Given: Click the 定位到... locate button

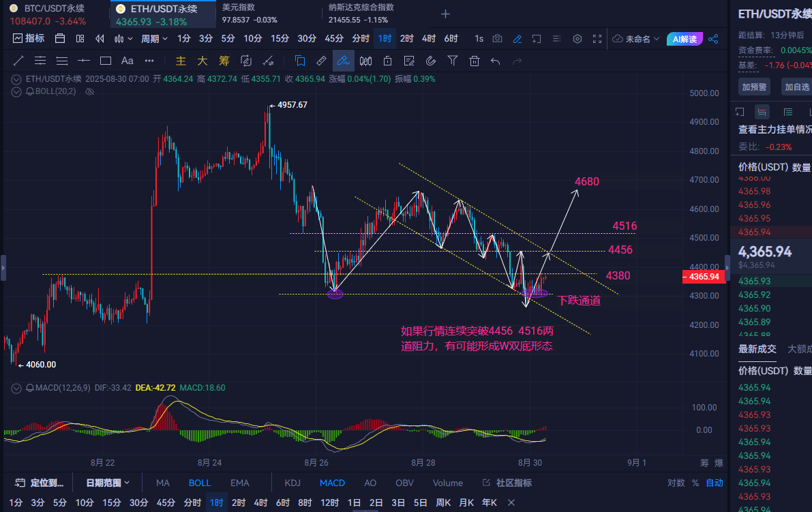Looking at the screenshot, I should (x=40, y=483).
